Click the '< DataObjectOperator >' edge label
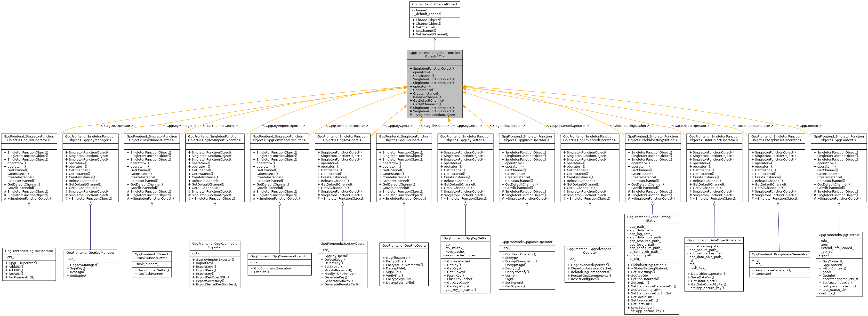Screen dimensions: 868x316 point(690,126)
